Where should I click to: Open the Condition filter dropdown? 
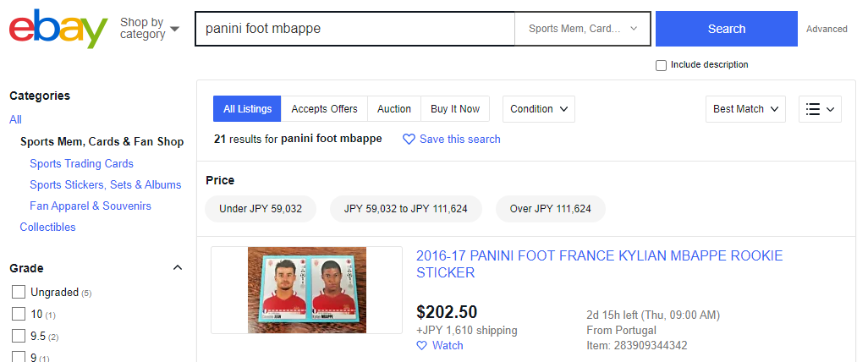(x=539, y=109)
